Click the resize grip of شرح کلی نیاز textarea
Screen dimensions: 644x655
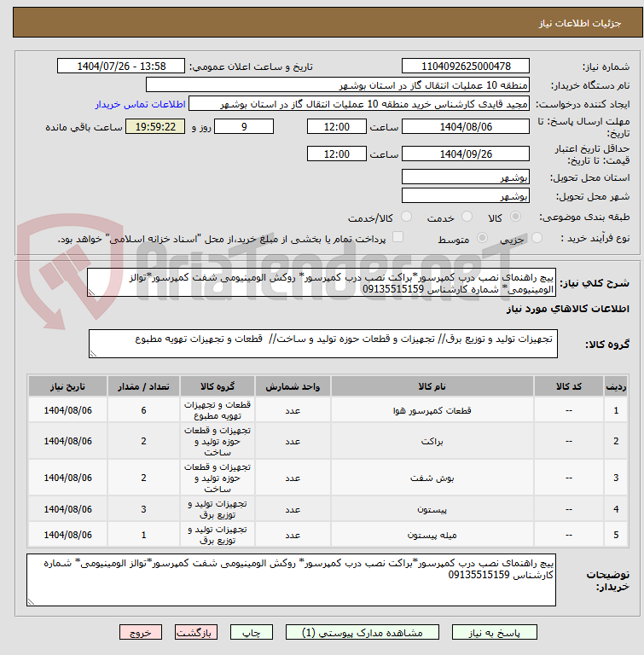[91, 292]
